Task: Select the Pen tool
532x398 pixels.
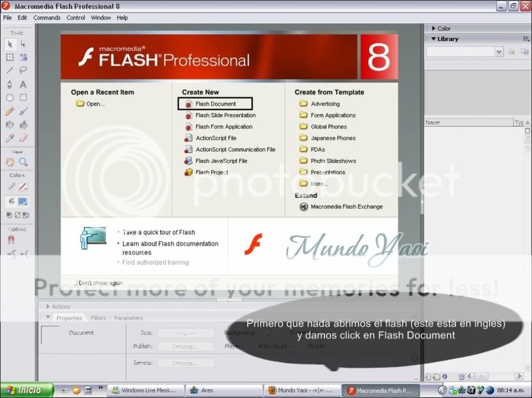Action: coord(10,83)
